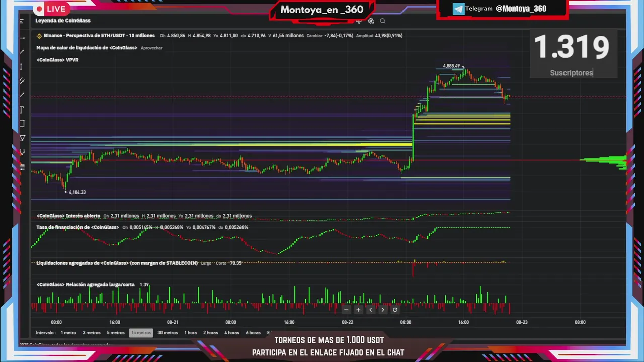Select the 1 hora interval
The image size is (644, 362).
click(x=191, y=333)
